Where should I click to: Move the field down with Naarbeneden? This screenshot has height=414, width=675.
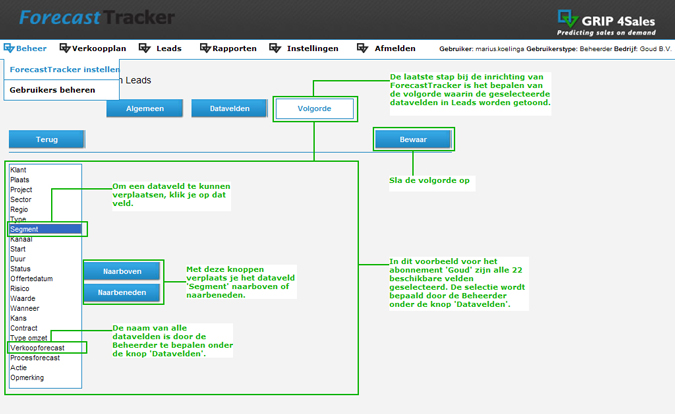click(x=122, y=293)
